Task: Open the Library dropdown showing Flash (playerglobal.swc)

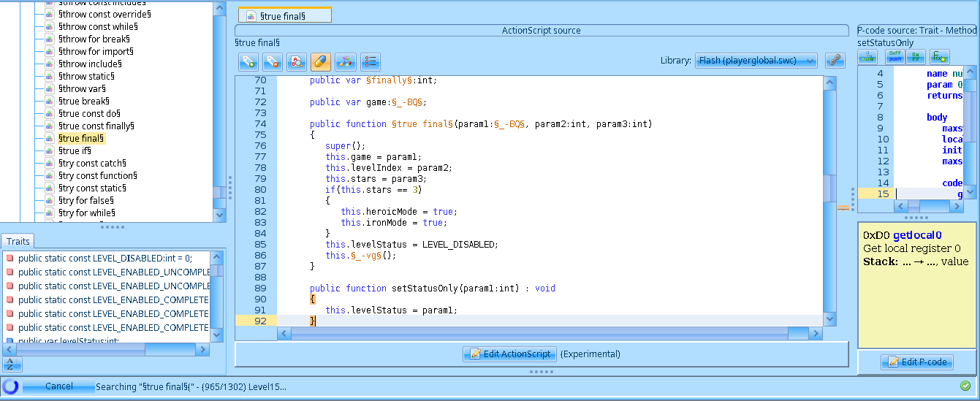Action: (756, 61)
